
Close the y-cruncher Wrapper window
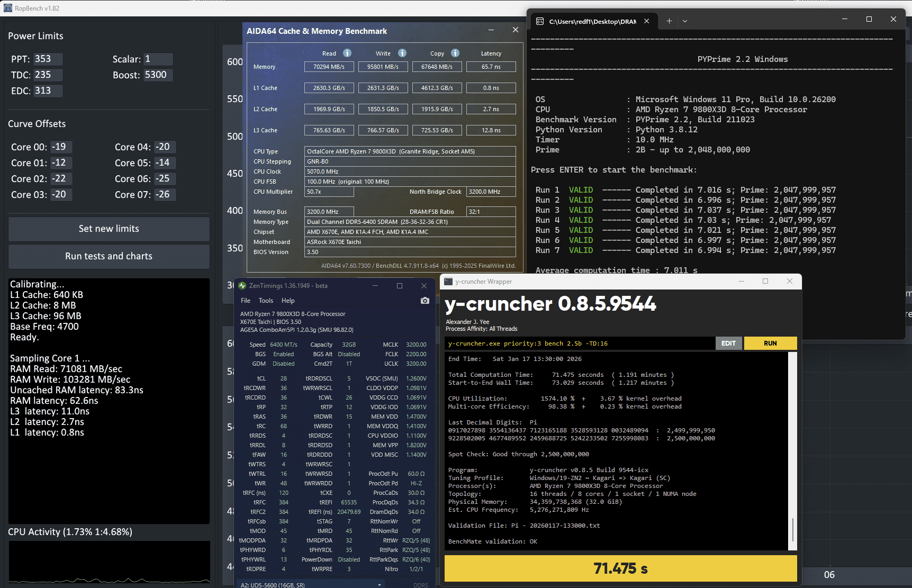pos(790,281)
